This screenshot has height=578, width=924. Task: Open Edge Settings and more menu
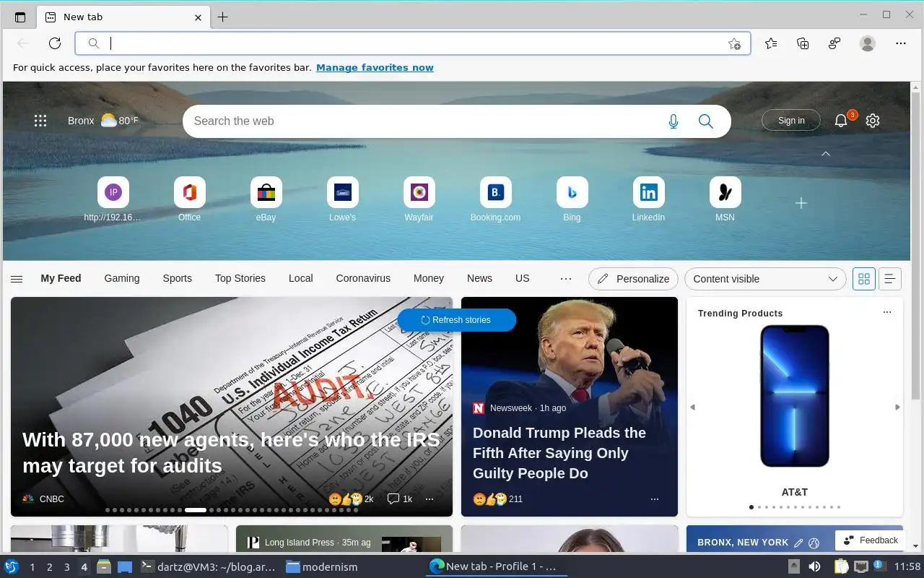click(x=901, y=43)
